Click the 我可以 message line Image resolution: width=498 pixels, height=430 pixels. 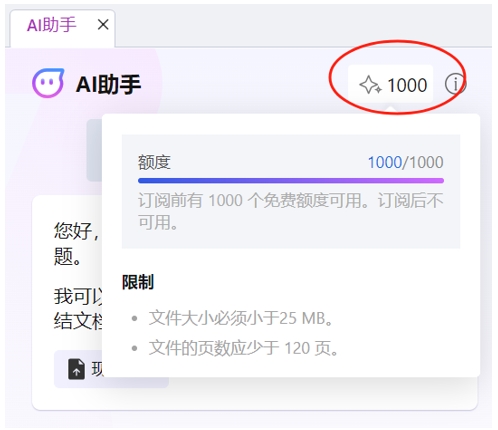(x=78, y=309)
